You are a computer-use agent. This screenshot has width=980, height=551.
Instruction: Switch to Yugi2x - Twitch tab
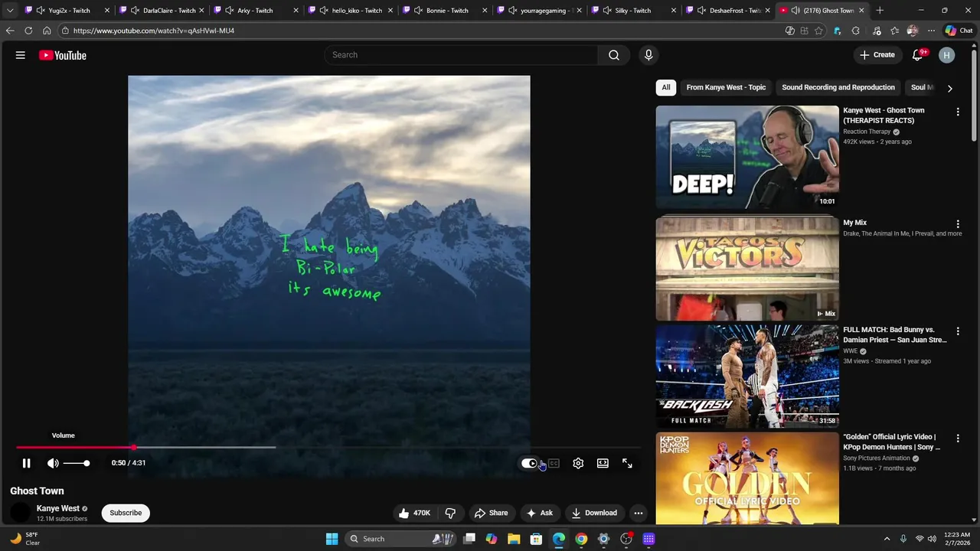coord(69,11)
